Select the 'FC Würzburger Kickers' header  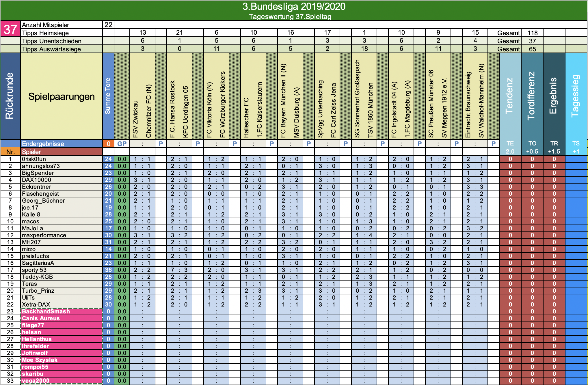pyautogui.click(x=223, y=104)
